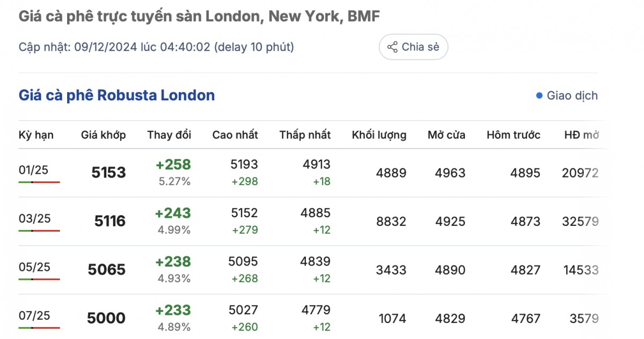Click the price range bar under 03/25
This screenshot has height=339, width=644.
[39, 231]
